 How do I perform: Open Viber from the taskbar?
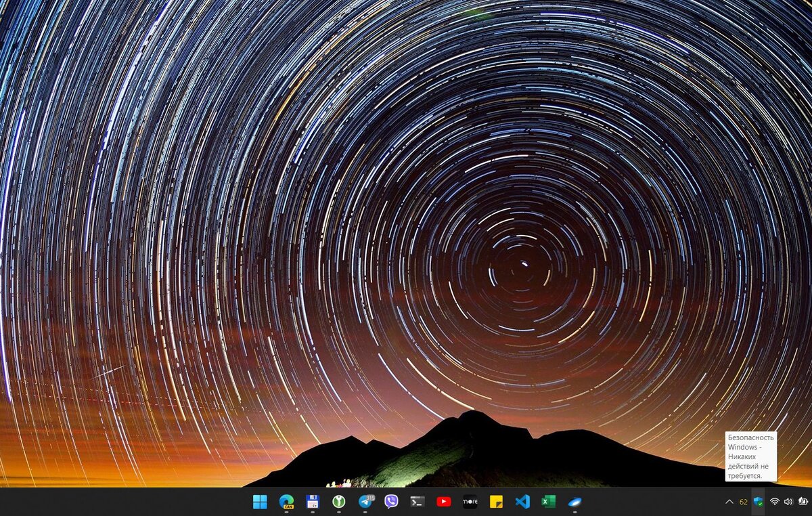pos(391,502)
